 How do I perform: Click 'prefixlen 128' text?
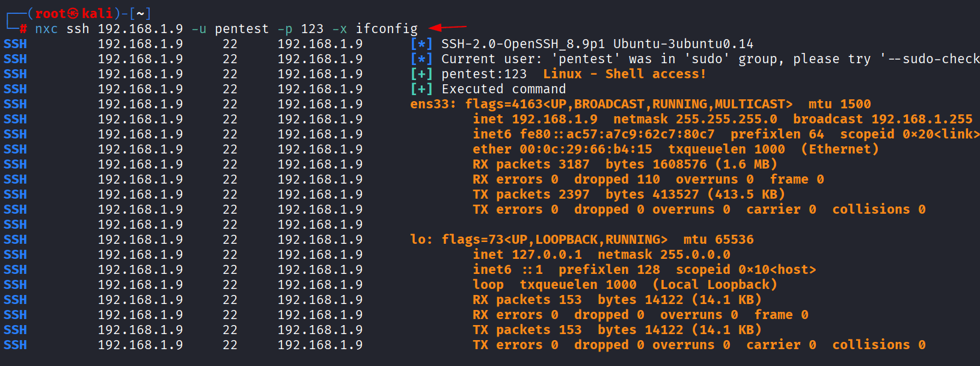[609, 270]
